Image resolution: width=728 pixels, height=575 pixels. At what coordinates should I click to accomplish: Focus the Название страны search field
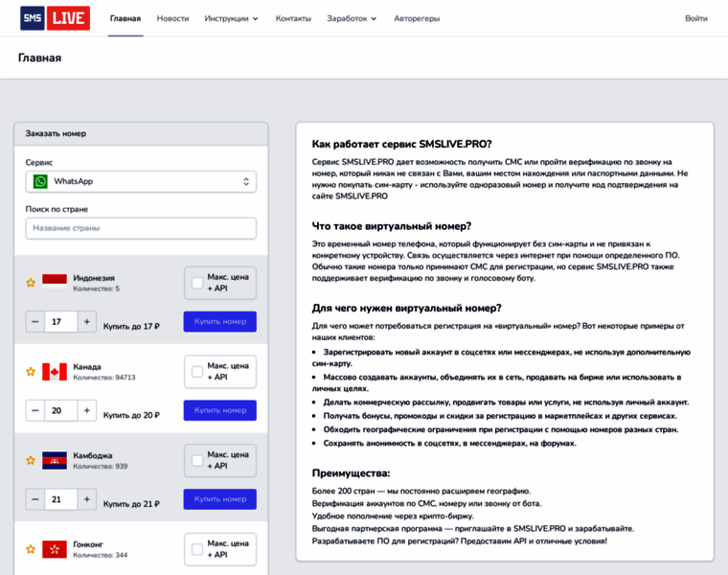tap(141, 228)
